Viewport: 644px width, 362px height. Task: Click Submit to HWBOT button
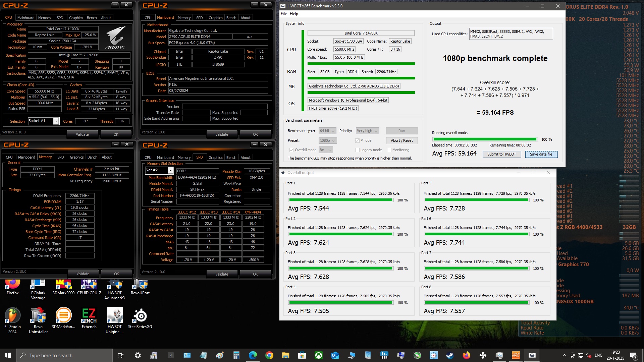click(x=501, y=154)
